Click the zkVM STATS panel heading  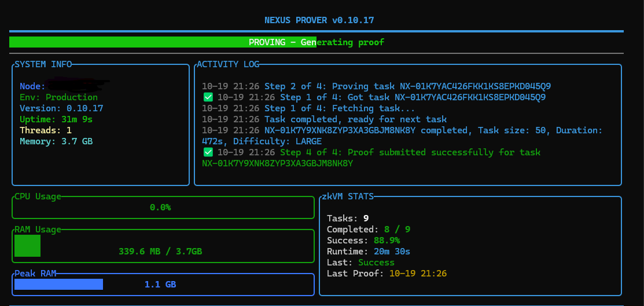coord(348,196)
